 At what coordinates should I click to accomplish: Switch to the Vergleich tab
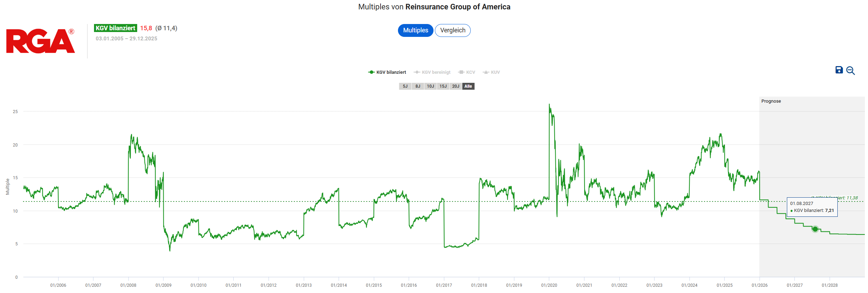tap(453, 30)
